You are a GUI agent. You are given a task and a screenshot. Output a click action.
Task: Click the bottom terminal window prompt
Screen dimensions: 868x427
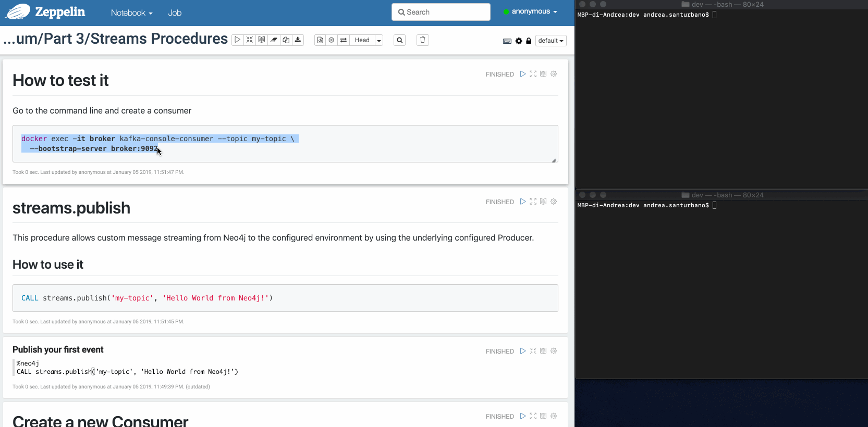coord(647,205)
